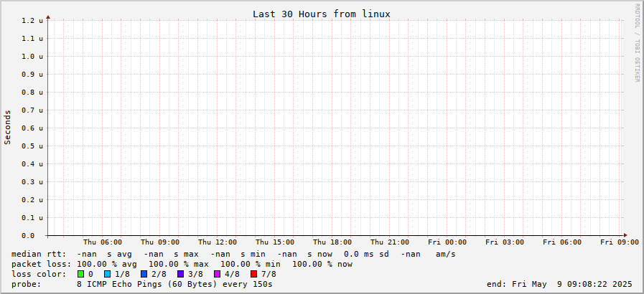
Task: Click the '1.0 u' y-axis value
Action: point(32,56)
